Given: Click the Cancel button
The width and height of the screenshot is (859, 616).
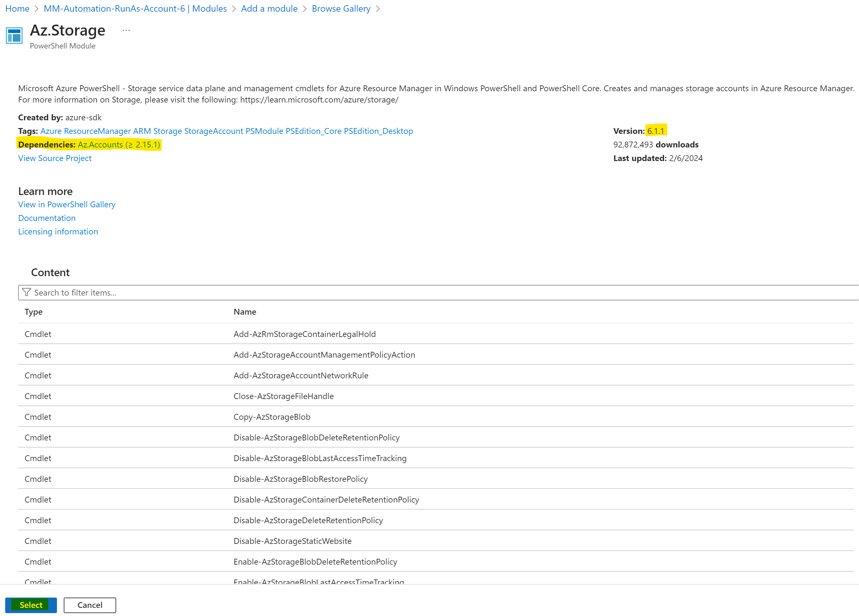Looking at the screenshot, I should click(x=90, y=605).
